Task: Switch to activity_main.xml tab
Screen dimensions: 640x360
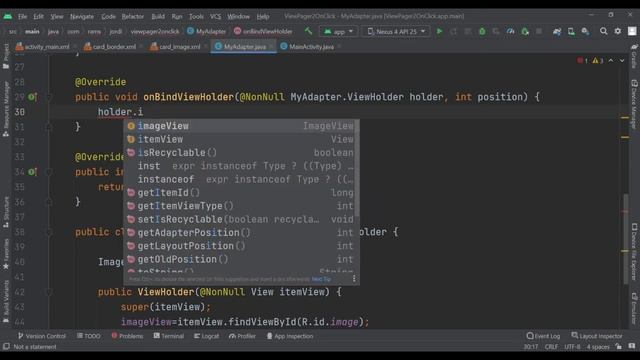Action: click(42, 47)
